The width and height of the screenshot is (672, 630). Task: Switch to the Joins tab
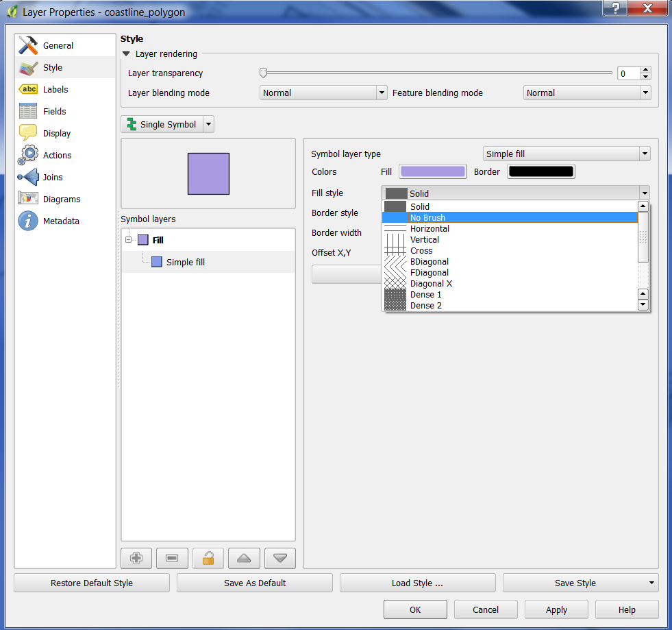click(x=52, y=178)
